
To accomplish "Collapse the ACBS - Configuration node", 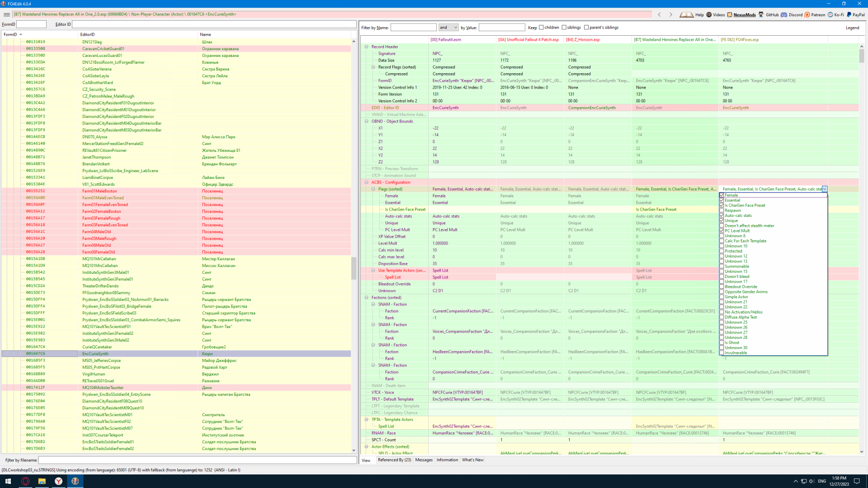I will pos(367,183).
